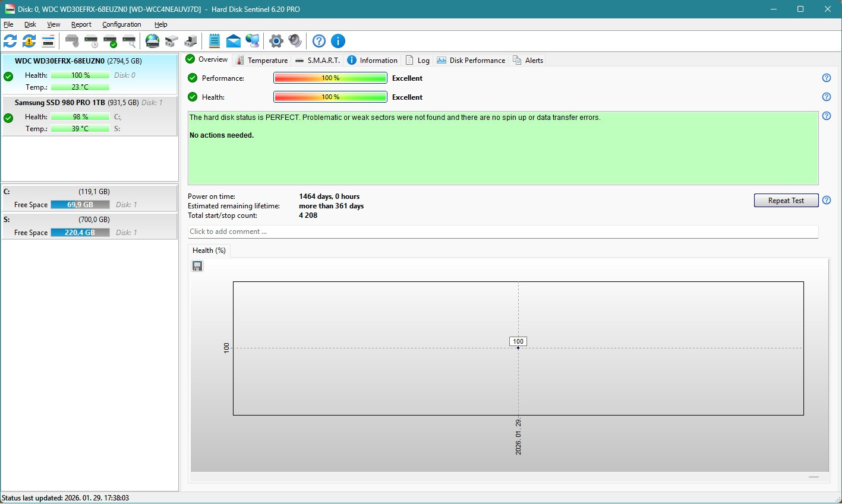This screenshot has width=842, height=504.
Task: Switch to the Disk Performance tab
Action: 471,60
